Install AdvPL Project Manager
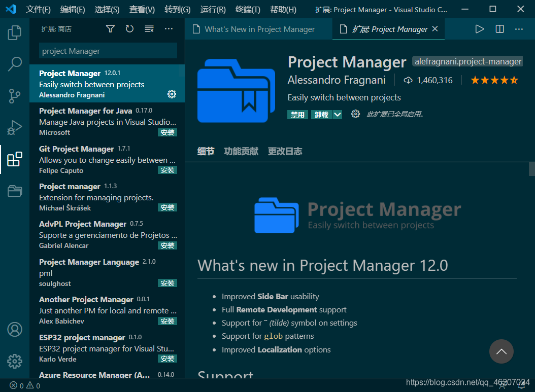Image resolution: width=535 pixels, height=392 pixels. tap(167, 245)
